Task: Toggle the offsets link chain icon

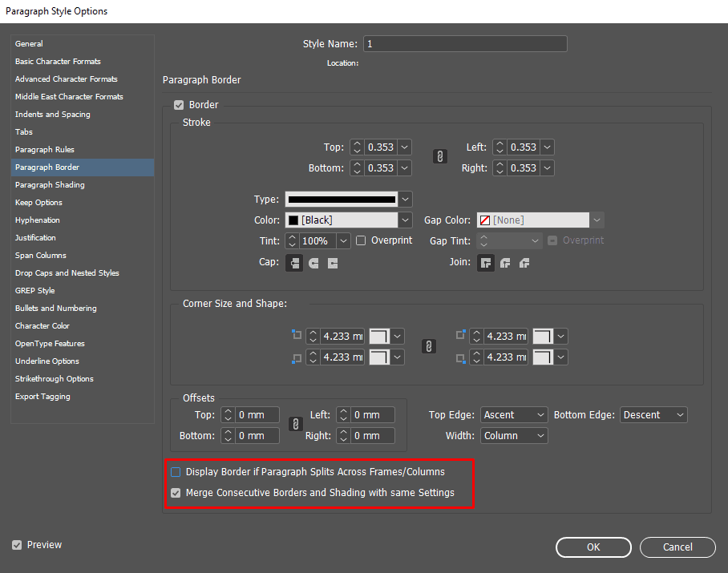Action: (296, 424)
